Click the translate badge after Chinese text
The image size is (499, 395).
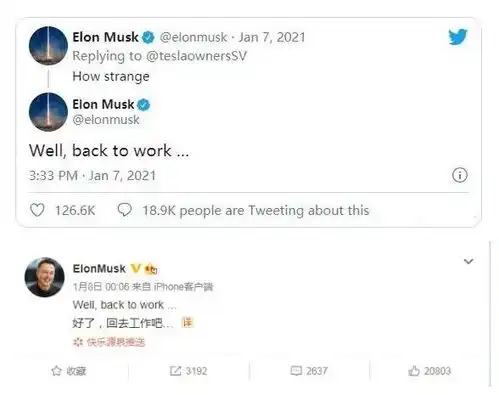187,322
